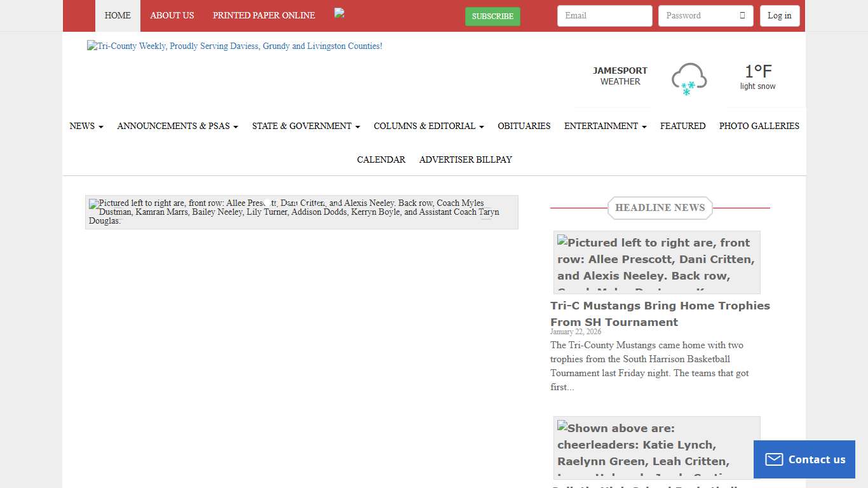Screen dimensions: 868x488
Task: Open the Columns & Editorial dropdown
Action: click(428, 126)
